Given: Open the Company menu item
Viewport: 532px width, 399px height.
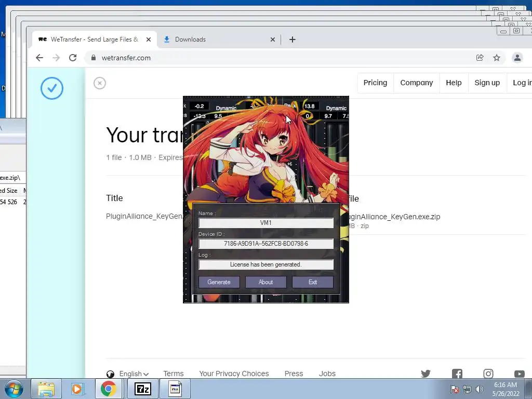Looking at the screenshot, I should point(417,83).
